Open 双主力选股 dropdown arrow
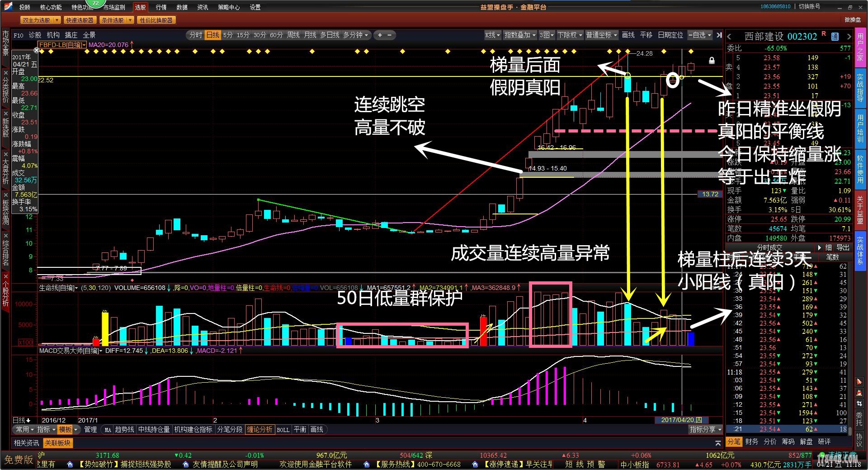 (56, 20)
